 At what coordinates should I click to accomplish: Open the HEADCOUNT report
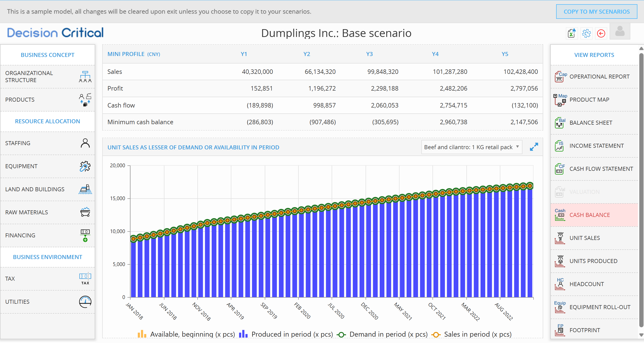594,284
